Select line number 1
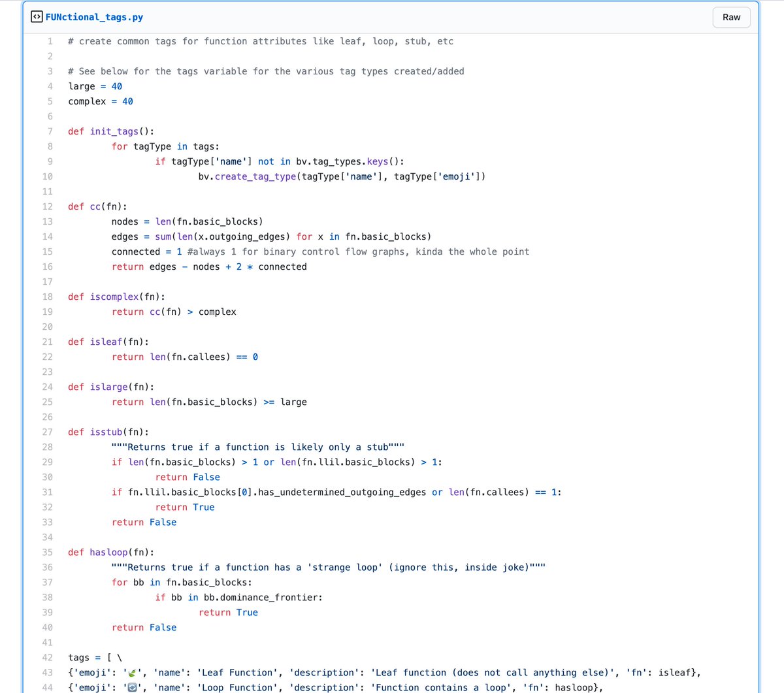This screenshot has height=693, width=784. (x=50, y=41)
